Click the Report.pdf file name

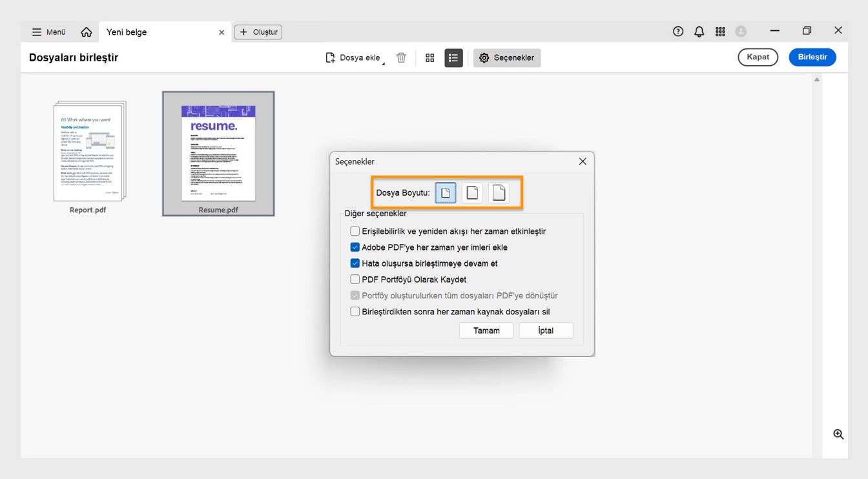tap(88, 210)
